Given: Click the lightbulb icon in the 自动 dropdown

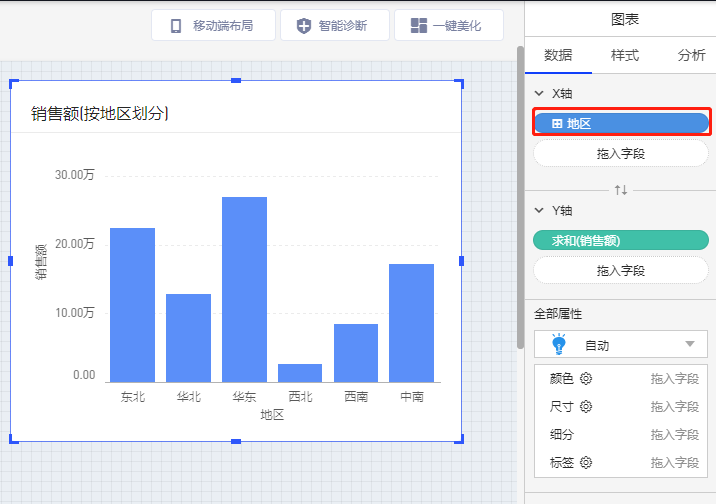Looking at the screenshot, I should coord(559,344).
